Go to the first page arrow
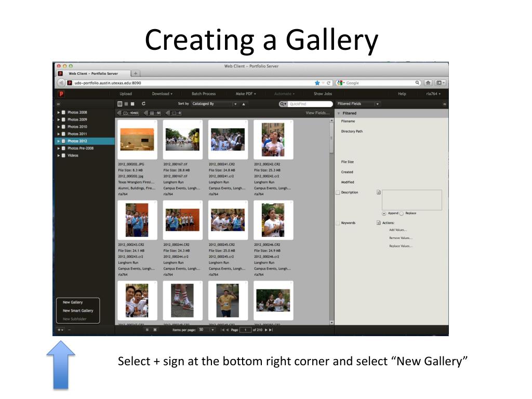532x399 pixels. pyautogui.click(x=222, y=330)
